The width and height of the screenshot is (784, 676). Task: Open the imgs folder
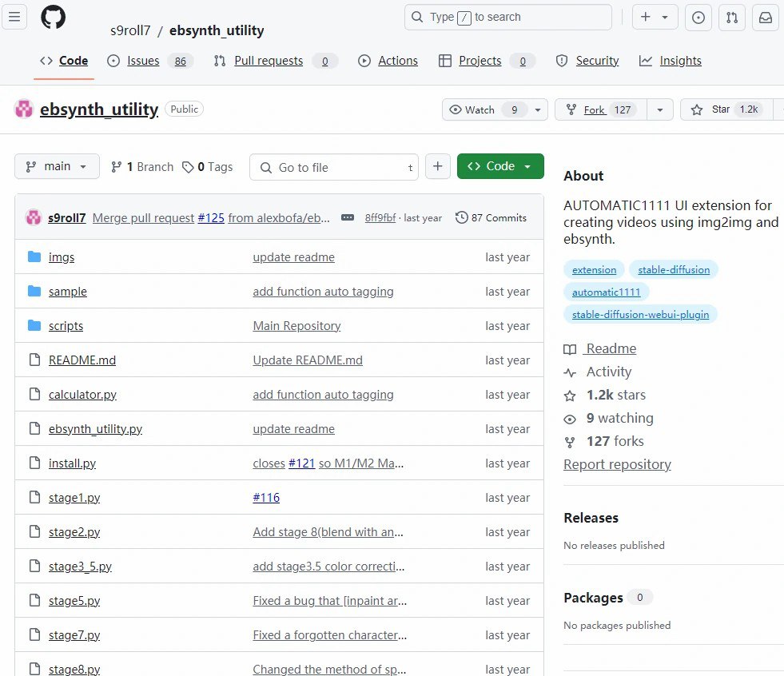click(x=62, y=257)
